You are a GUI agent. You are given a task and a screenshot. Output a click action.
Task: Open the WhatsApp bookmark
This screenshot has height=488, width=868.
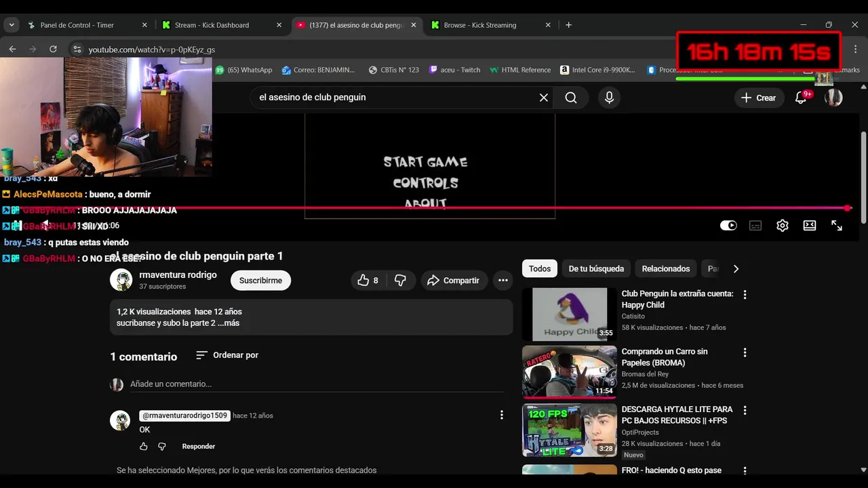[244, 70]
